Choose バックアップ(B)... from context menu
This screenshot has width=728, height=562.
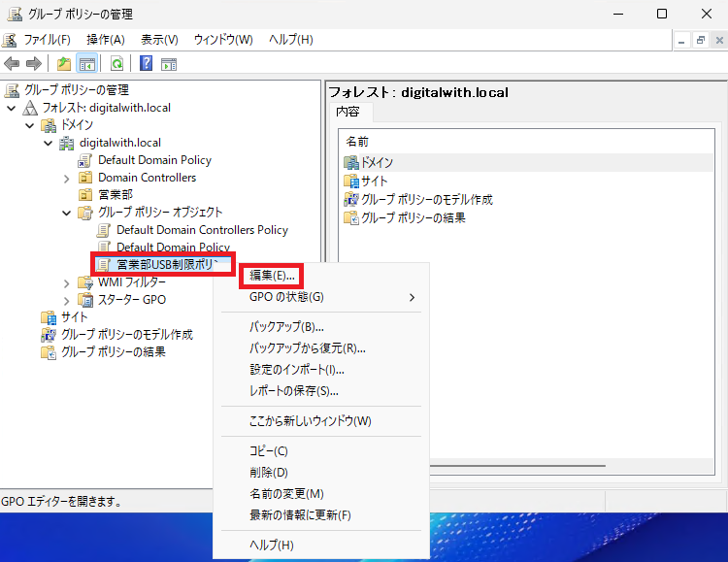[x=286, y=327]
